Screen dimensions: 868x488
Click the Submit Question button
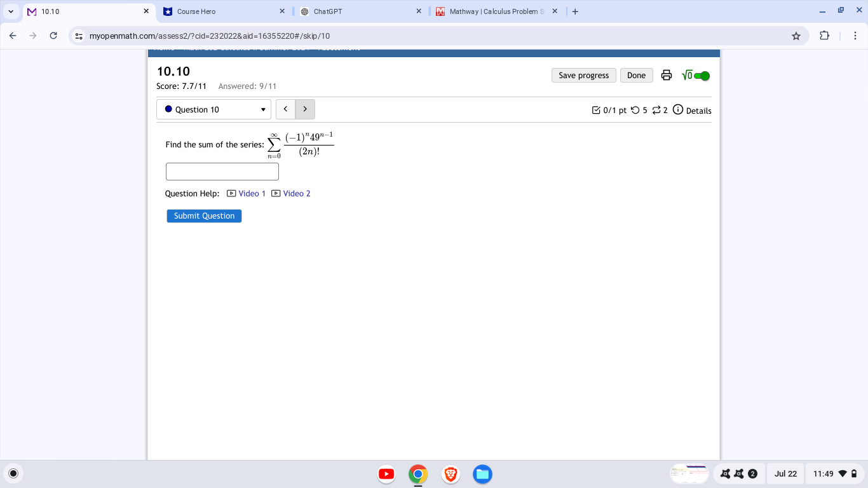click(x=203, y=215)
